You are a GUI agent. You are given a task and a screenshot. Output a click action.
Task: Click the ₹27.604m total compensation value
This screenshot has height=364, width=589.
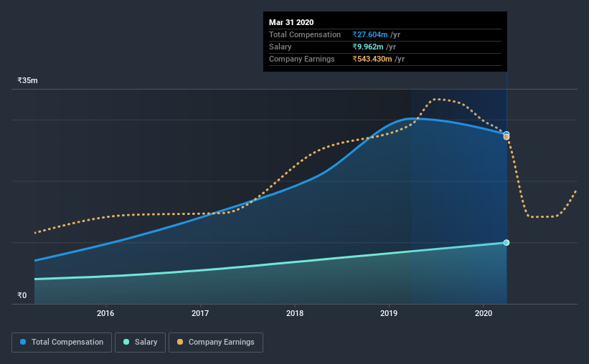point(370,34)
